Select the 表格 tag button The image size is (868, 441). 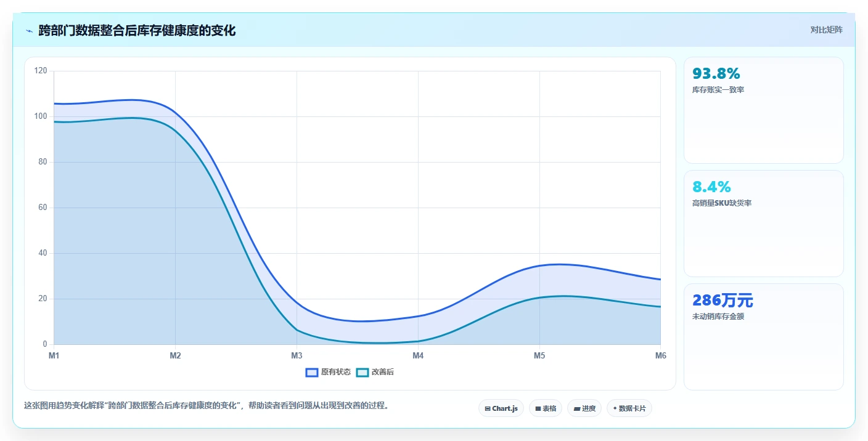point(546,408)
